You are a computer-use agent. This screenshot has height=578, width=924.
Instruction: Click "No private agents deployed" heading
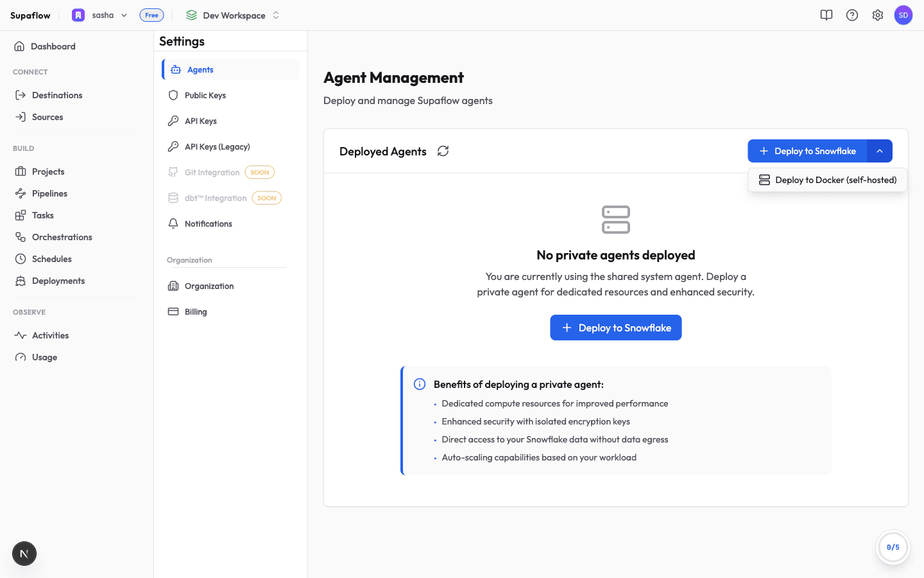pyautogui.click(x=616, y=255)
